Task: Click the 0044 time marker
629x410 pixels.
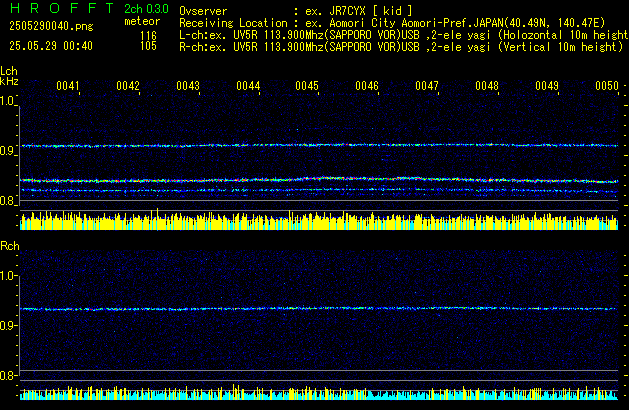Action: (x=248, y=86)
